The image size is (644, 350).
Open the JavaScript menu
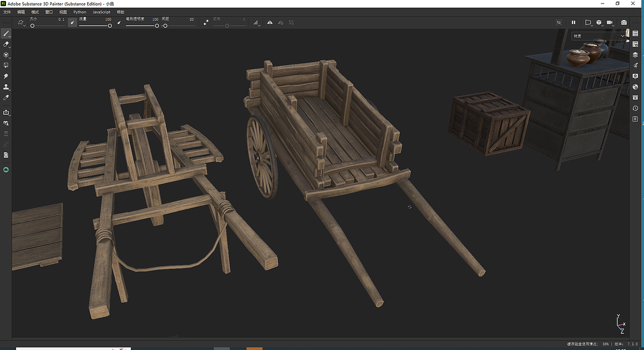tap(101, 12)
